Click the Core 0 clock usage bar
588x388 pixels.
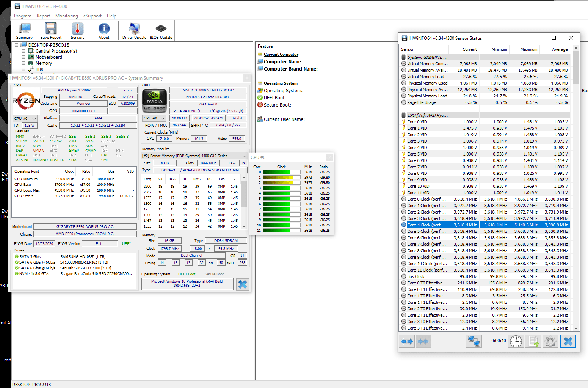tap(282, 172)
